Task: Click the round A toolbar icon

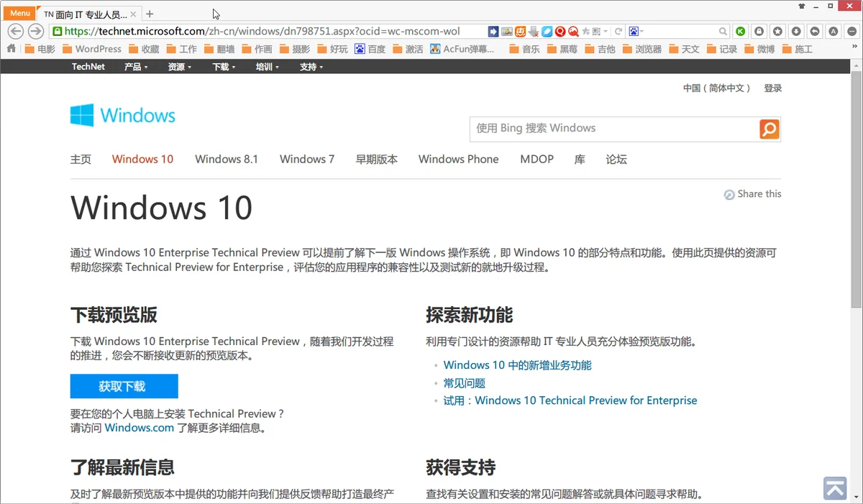Action: [x=833, y=32]
